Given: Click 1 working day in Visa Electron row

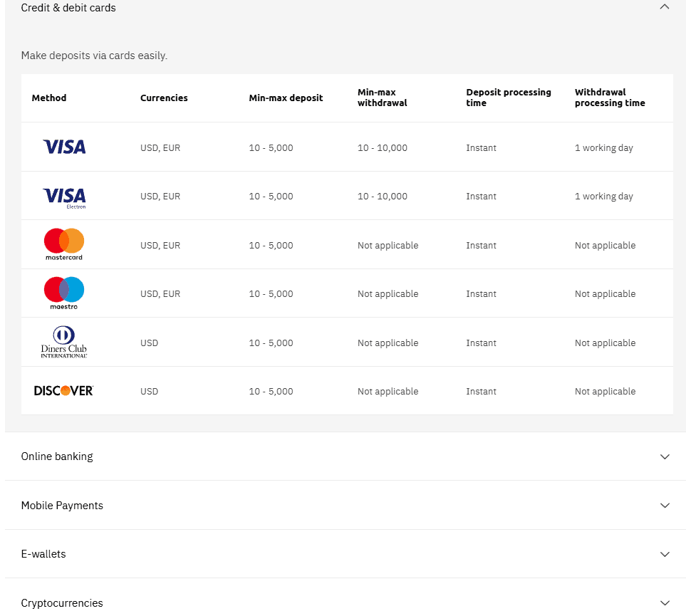Looking at the screenshot, I should coord(604,197).
